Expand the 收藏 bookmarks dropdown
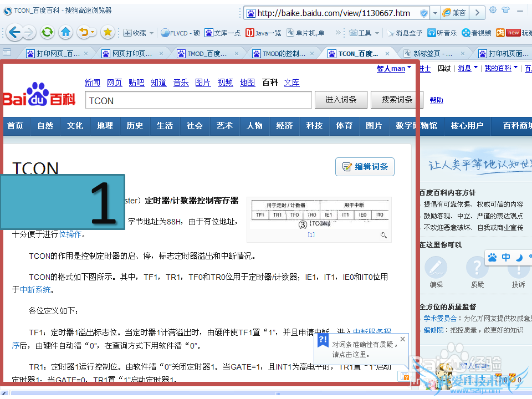Image resolution: width=532 pixels, height=399 pixels. tap(151, 33)
